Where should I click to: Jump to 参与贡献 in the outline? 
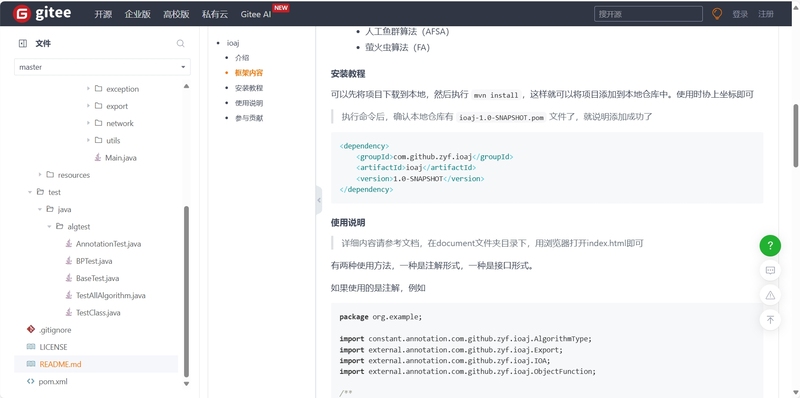pos(249,118)
